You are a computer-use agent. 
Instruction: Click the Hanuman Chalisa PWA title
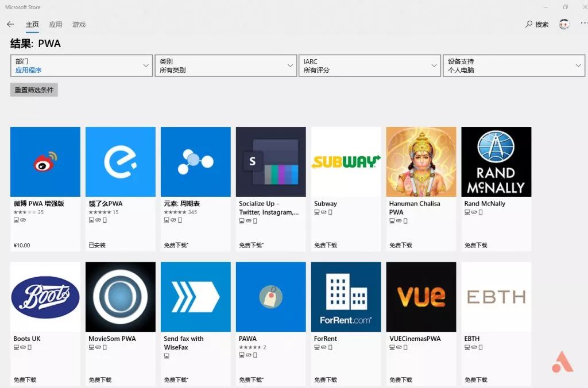[415, 208]
